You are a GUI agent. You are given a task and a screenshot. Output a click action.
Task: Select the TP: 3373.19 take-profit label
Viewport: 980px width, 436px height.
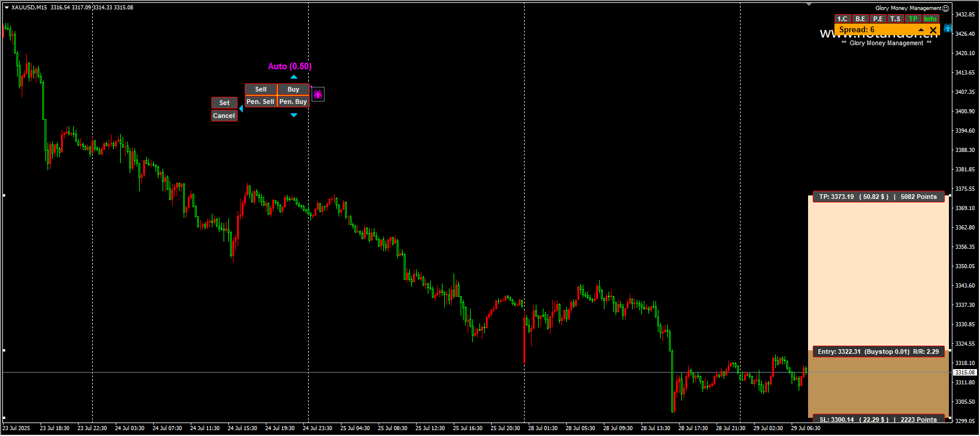(x=878, y=197)
